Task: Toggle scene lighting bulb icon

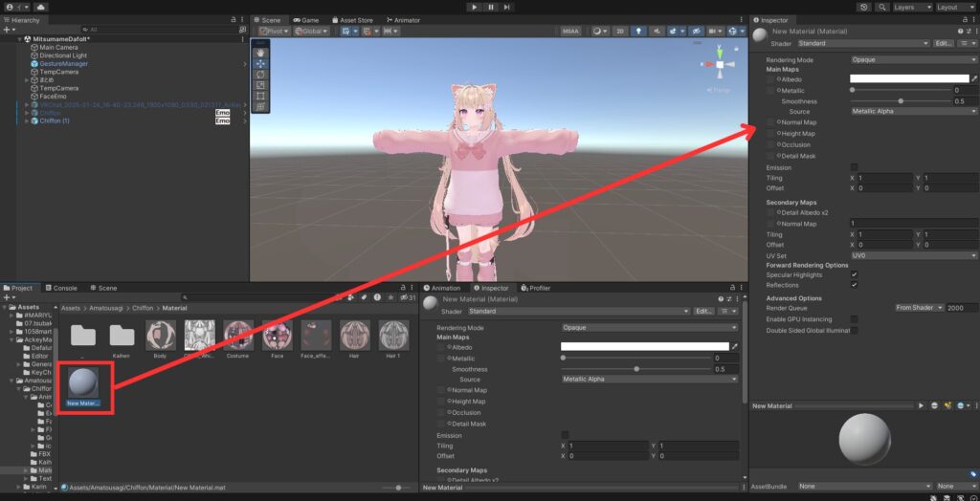Action: click(640, 31)
